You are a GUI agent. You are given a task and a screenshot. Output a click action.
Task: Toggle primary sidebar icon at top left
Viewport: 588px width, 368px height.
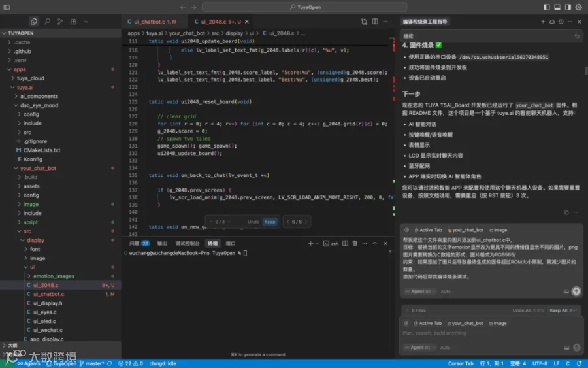[x=7, y=7]
